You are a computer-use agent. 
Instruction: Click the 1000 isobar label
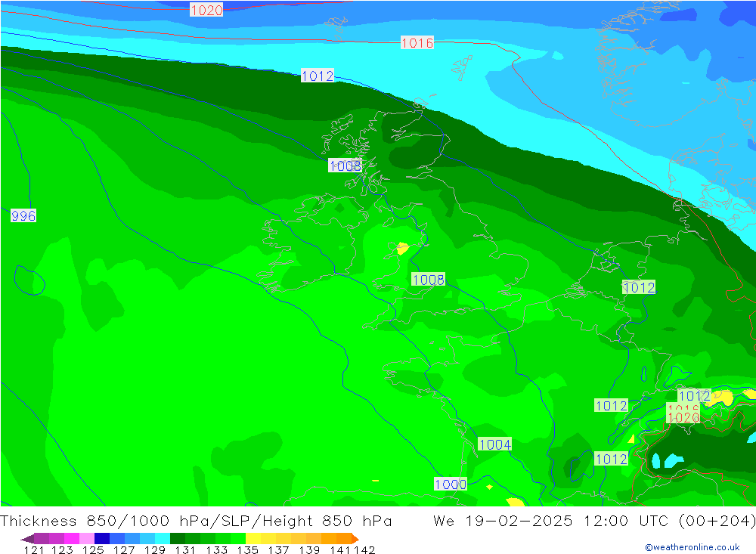click(x=451, y=484)
